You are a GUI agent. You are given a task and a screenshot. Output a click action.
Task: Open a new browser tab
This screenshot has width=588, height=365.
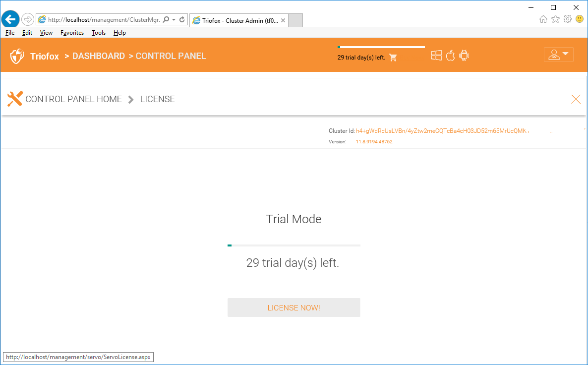coord(295,20)
